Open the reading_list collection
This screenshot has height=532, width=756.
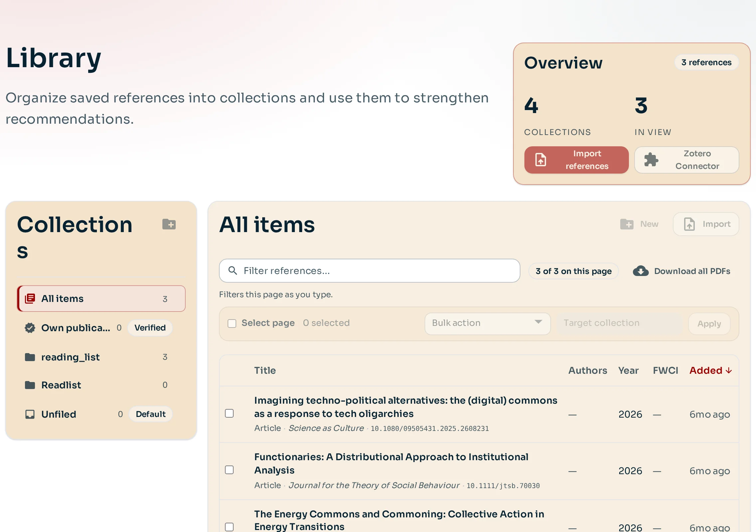coord(101,357)
